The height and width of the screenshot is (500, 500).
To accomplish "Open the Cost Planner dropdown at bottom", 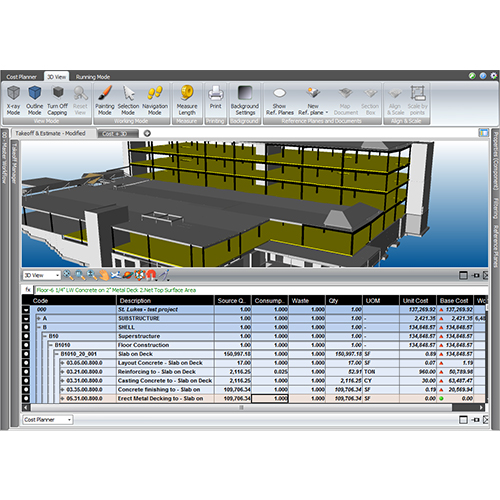I will (47, 420).
